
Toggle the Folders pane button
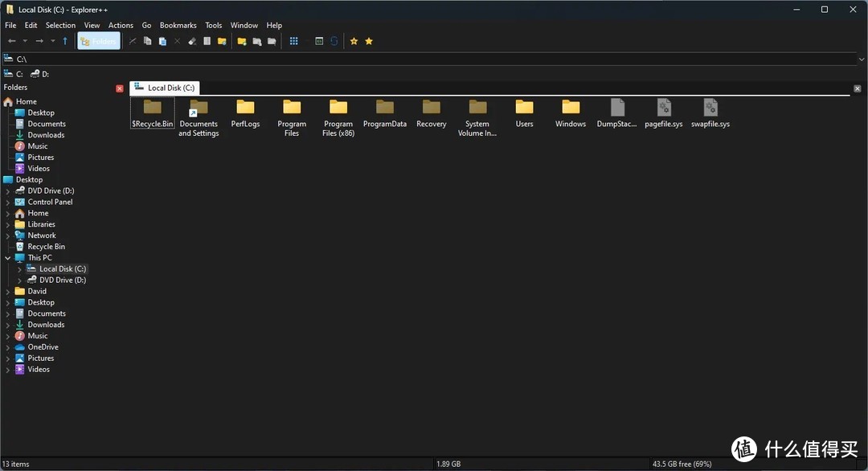tap(98, 41)
